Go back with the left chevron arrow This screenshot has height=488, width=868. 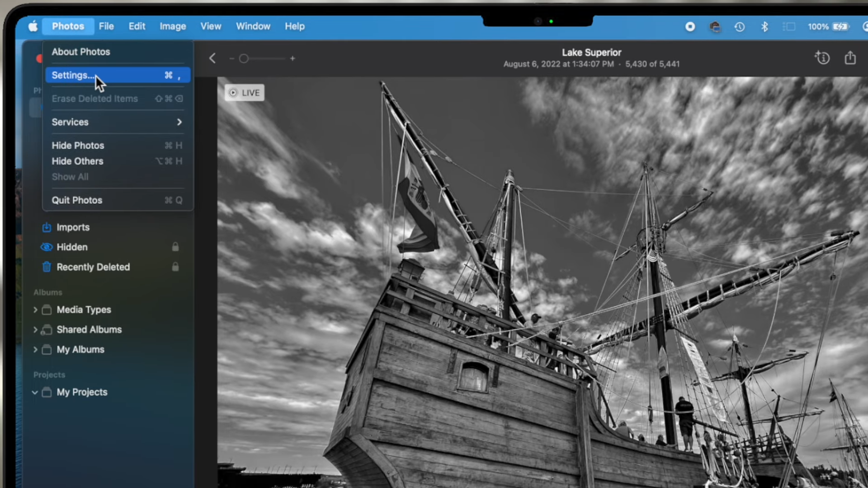point(212,58)
